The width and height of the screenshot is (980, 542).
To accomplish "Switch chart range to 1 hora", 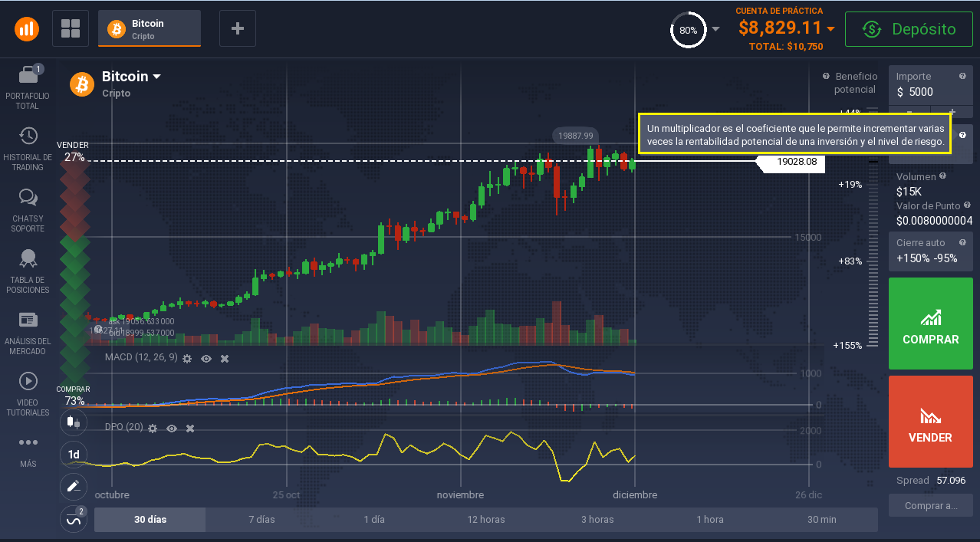I will point(710,519).
